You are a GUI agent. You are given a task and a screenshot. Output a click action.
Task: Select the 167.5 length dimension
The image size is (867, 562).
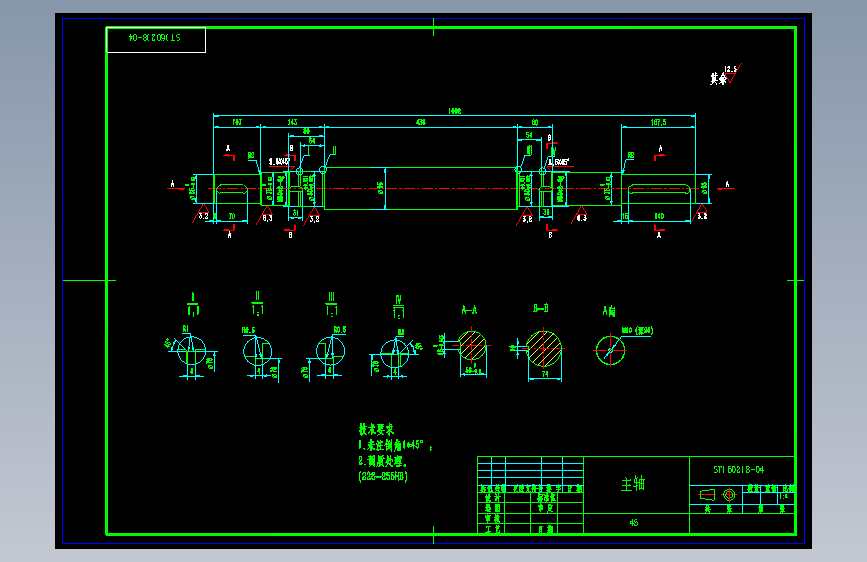click(658, 122)
